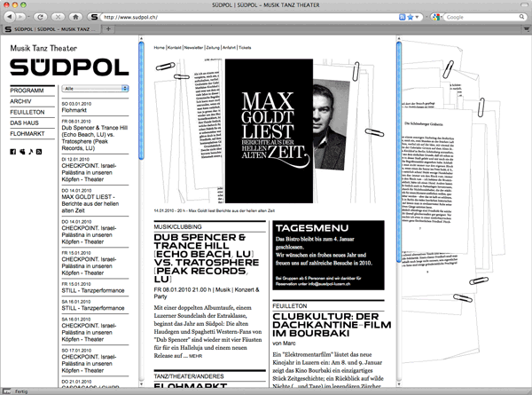This screenshot has width=532, height=395.
Task: Open the PROGRAMM menu item
Action: coord(27,91)
